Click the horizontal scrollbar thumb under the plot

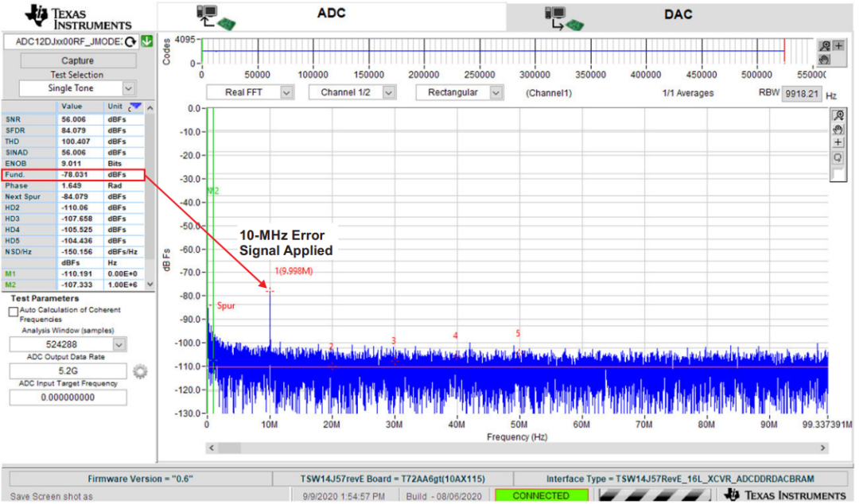230,448
